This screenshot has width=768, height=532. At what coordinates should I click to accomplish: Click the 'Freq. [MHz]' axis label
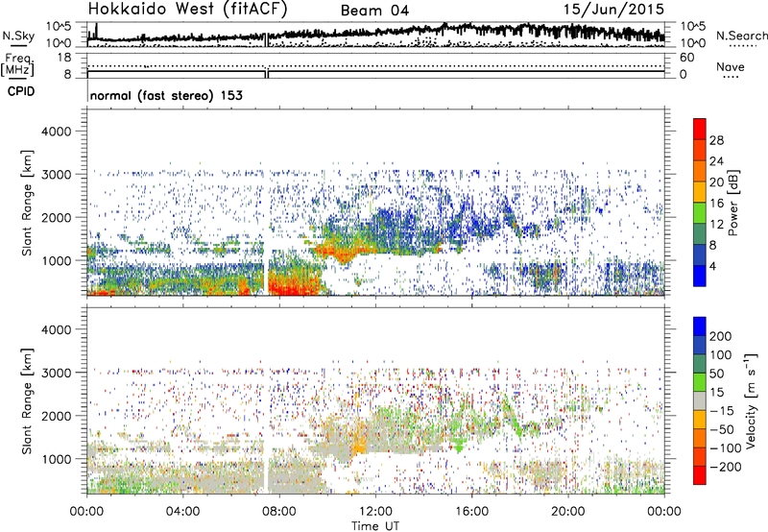(17, 65)
